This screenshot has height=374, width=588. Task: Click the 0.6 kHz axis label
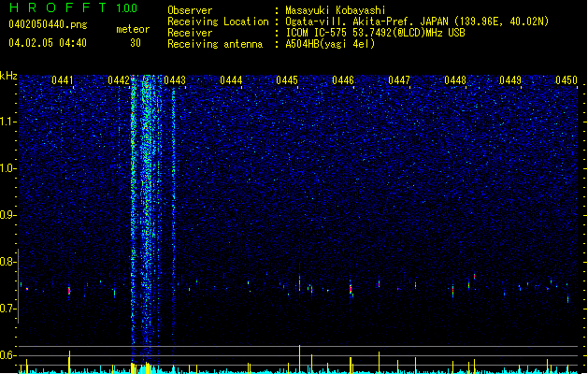click(x=8, y=355)
